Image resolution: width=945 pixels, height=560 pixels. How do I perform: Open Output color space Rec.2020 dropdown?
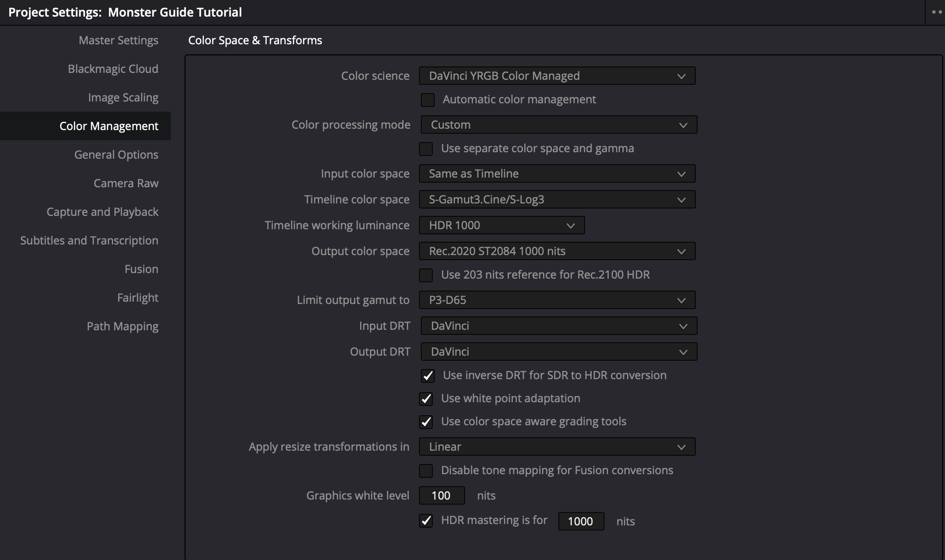click(557, 251)
